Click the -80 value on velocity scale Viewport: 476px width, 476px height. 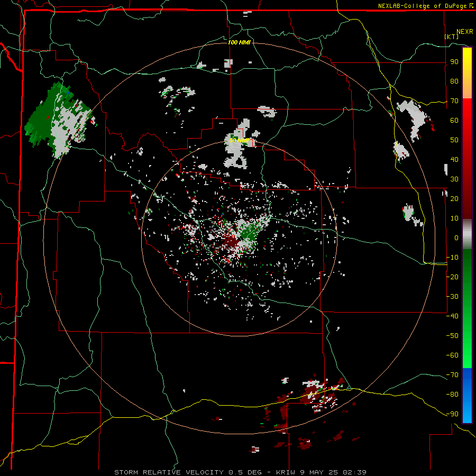452,395
